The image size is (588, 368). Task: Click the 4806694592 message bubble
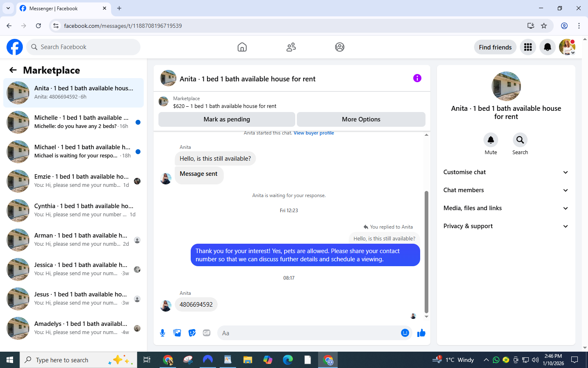pyautogui.click(x=196, y=305)
